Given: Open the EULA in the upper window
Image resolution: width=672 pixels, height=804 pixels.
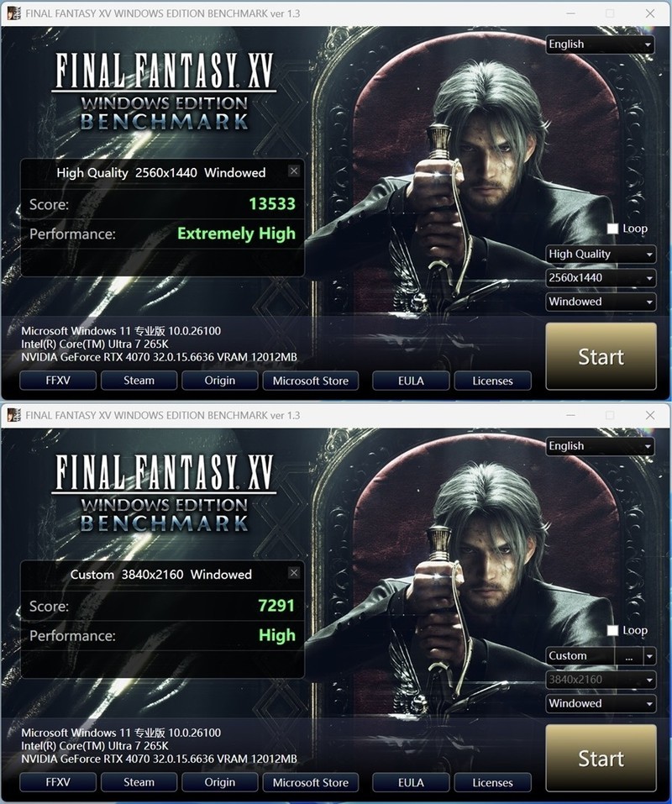Looking at the screenshot, I should tap(411, 381).
